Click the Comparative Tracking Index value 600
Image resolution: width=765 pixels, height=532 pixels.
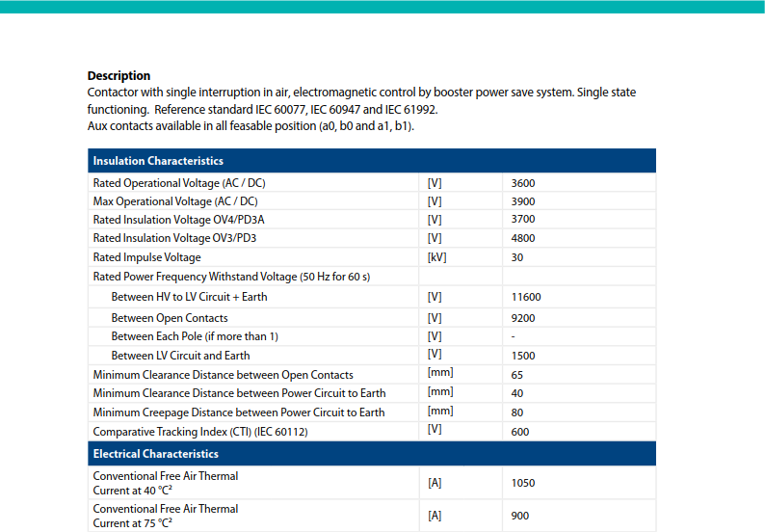(x=520, y=432)
